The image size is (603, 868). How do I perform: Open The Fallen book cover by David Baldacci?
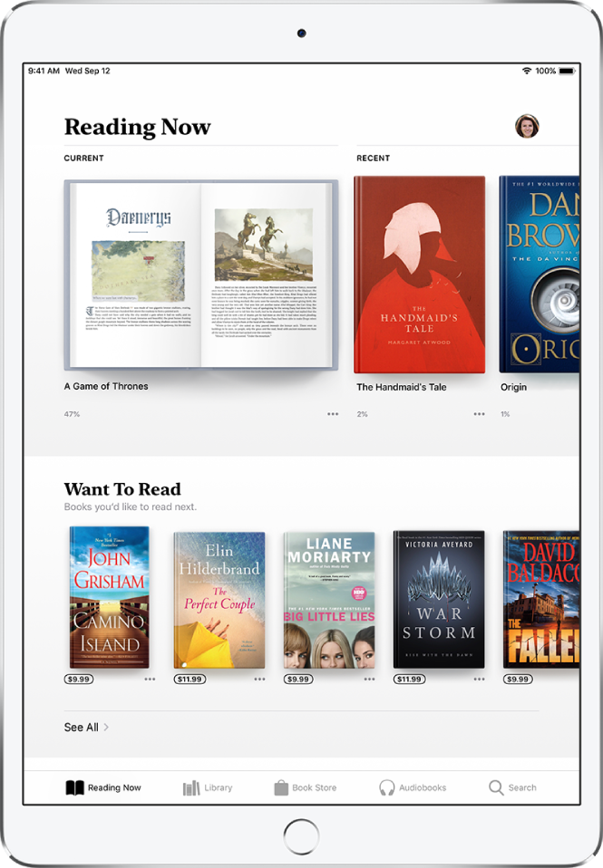tap(541, 600)
